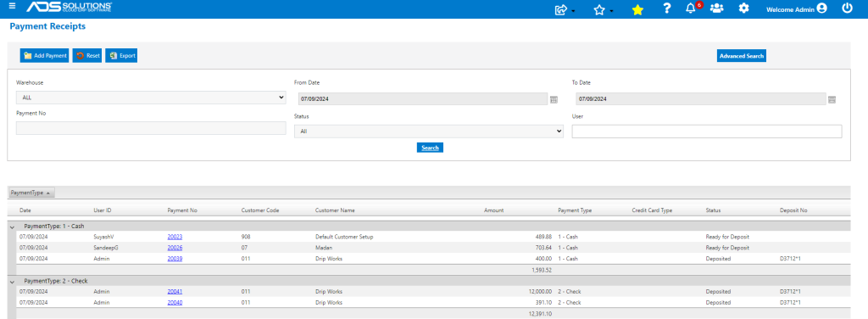
Task: Open payment number 20040
Action: tap(175, 302)
